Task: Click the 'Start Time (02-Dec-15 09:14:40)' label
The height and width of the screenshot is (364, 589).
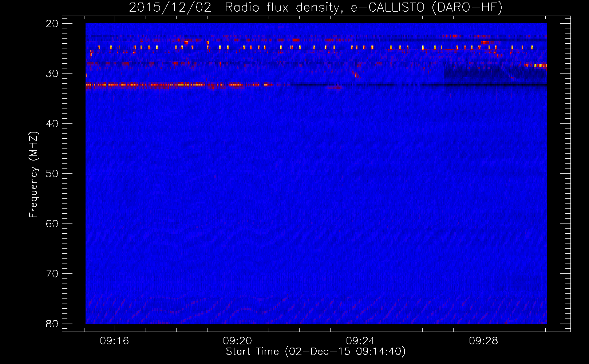Action: click(x=316, y=352)
